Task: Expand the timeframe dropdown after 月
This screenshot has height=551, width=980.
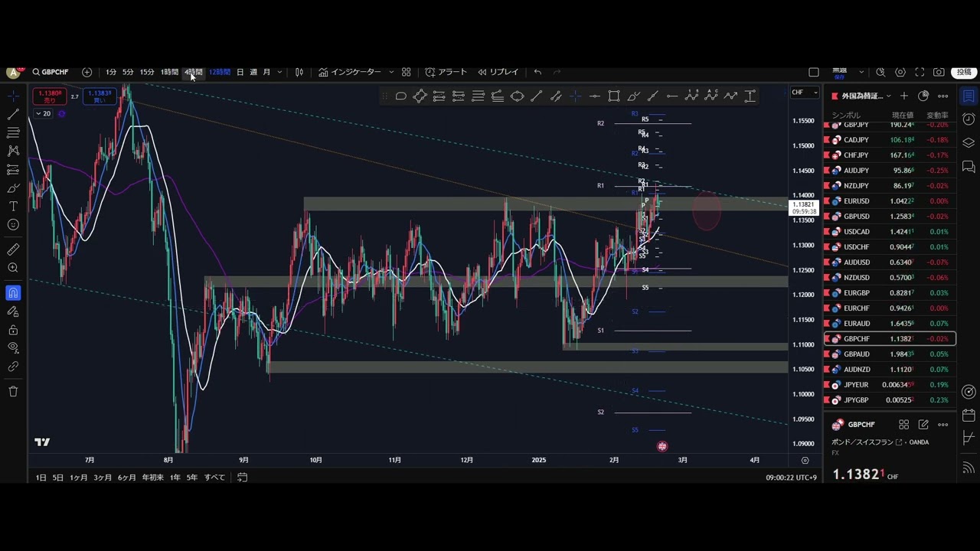Action: (x=279, y=72)
